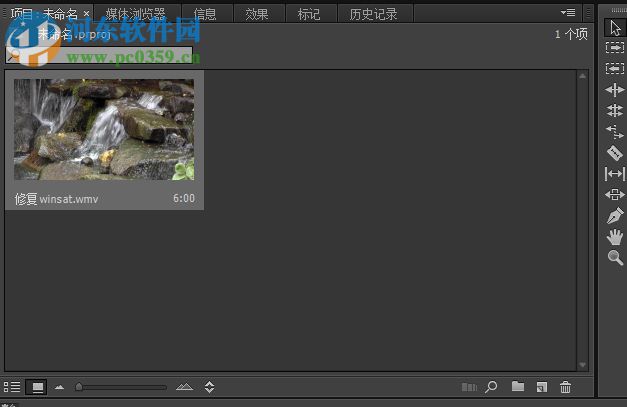Click the New Item icon

[x=542, y=387]
